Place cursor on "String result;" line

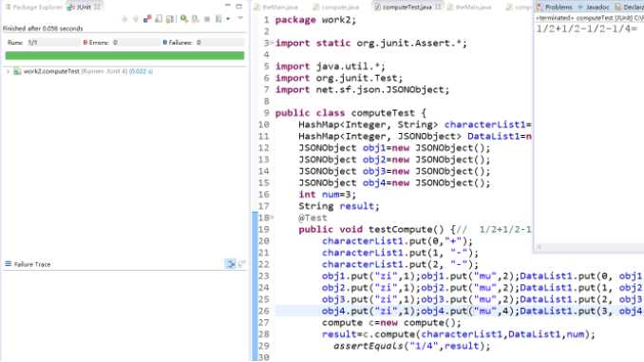click(x=339, y=206)
